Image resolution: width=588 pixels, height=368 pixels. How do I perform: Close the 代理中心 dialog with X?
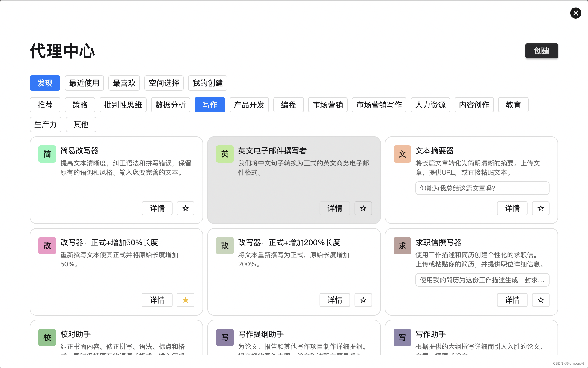click(x=575, y=13)
